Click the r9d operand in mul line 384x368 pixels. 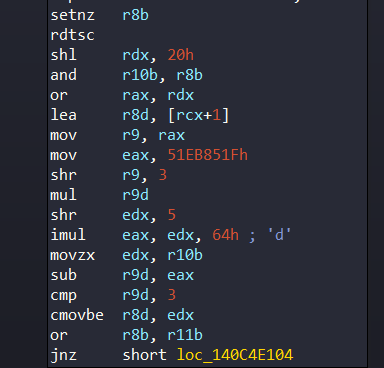point(135,195)
